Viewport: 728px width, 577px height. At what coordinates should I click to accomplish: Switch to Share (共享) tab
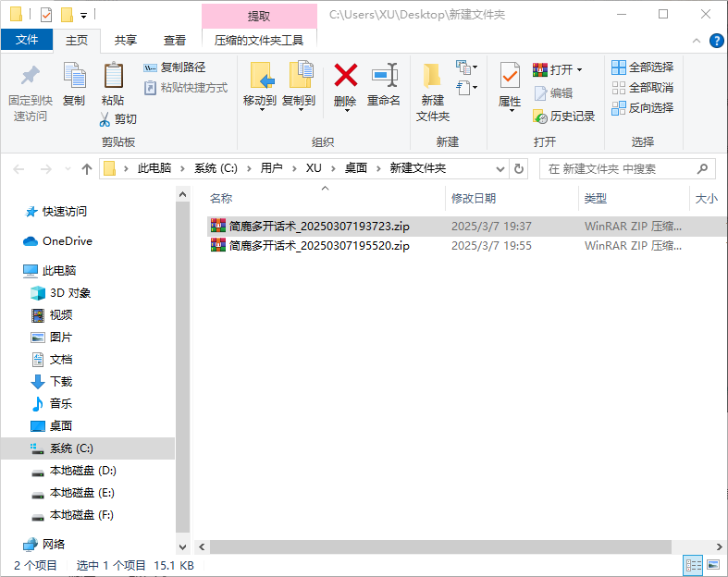126,41
